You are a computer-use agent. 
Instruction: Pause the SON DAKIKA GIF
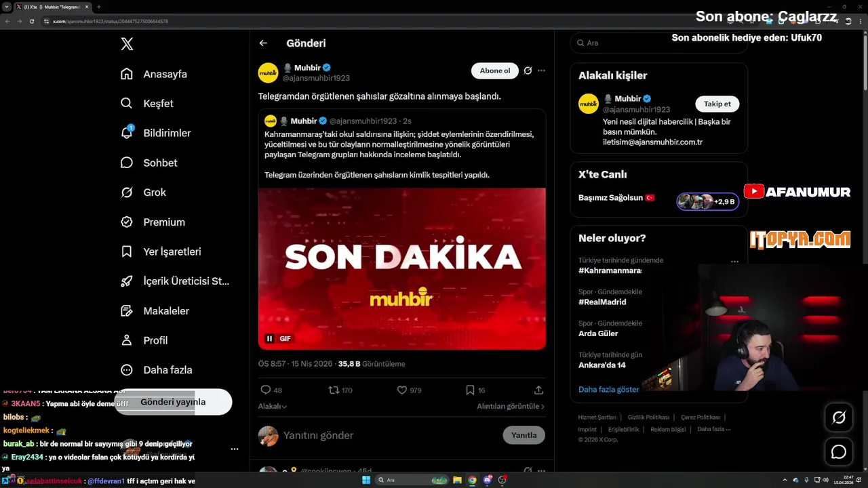point(269,338)
